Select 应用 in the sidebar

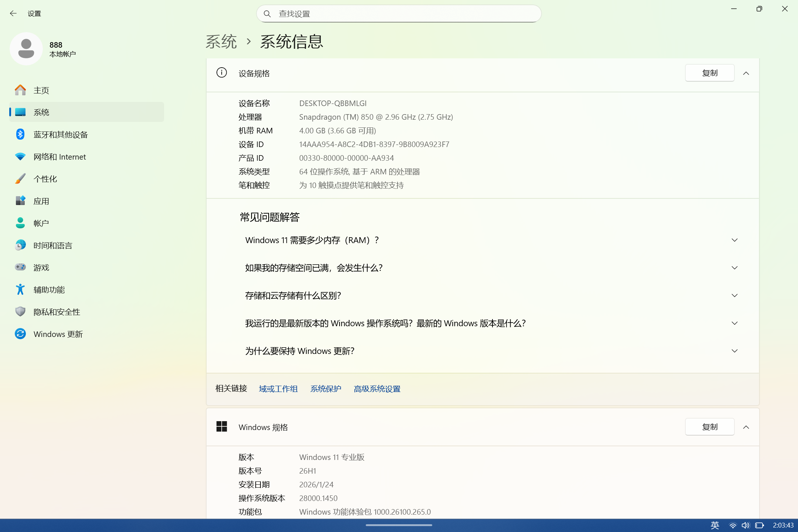(41, 201)
